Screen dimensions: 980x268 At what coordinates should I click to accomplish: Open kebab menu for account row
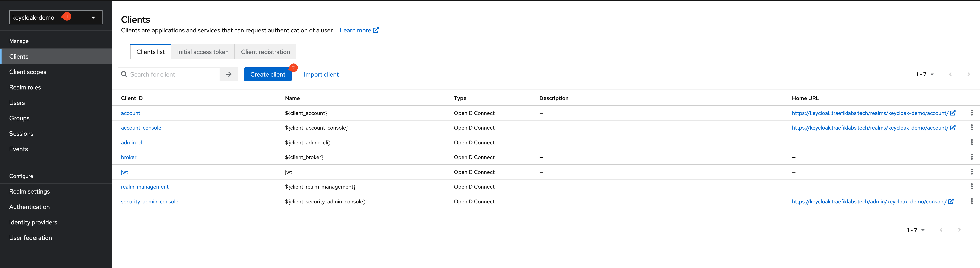(971, 113)
